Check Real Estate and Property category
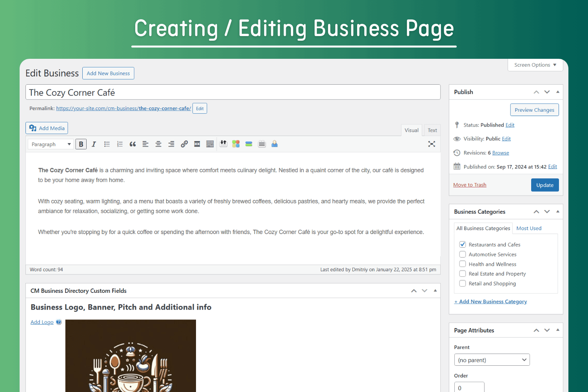The image size is (588, 392). point(463,274)
